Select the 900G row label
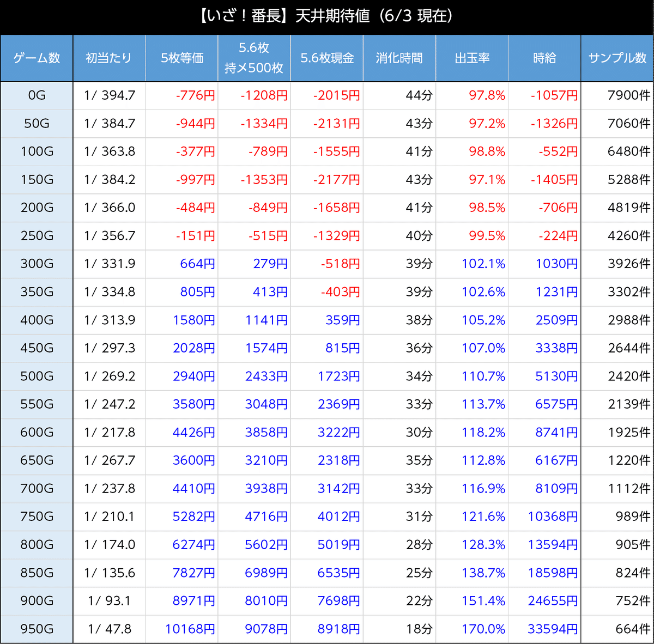 tap(37, 601)
